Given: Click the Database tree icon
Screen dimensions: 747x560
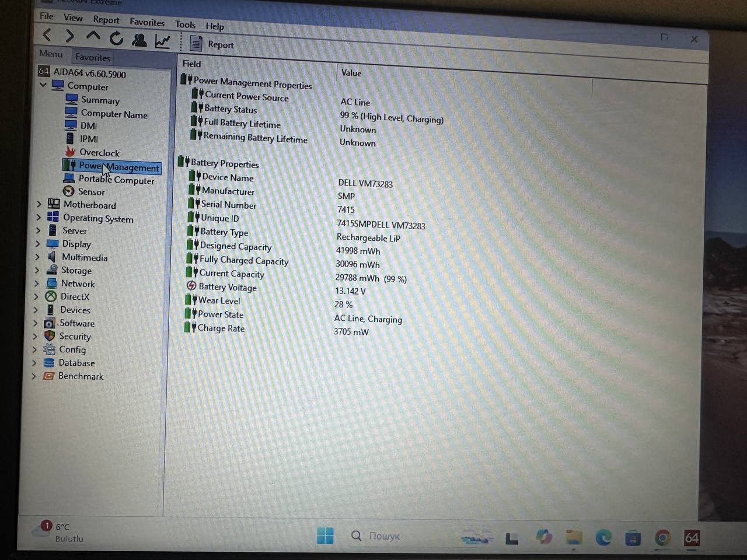Looking at the screenshot, I should click(49, 362).
